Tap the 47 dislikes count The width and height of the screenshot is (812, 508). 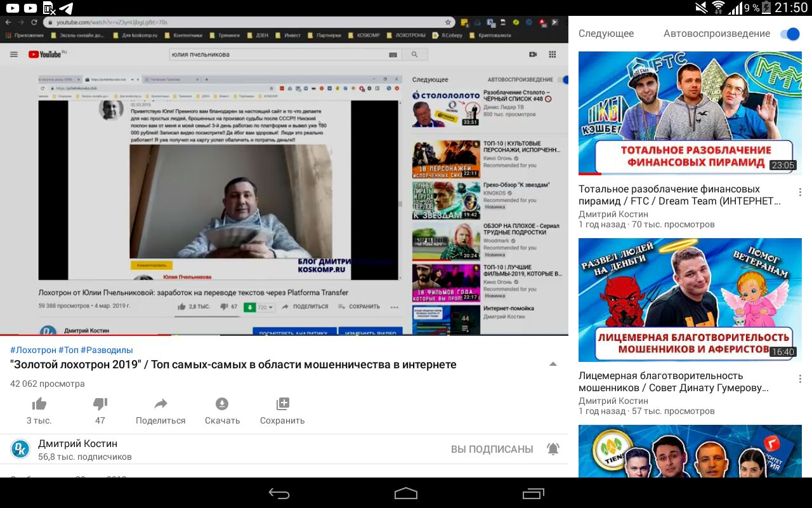(x=100, y=420)
